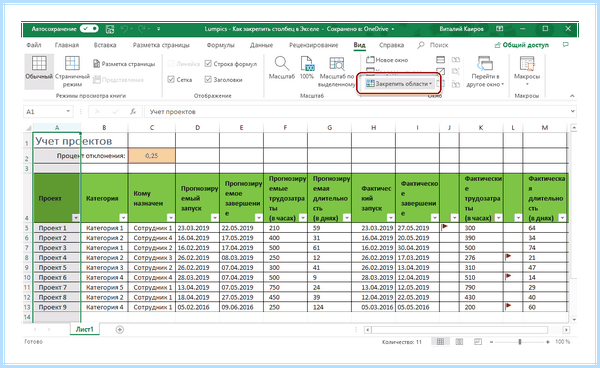Switch to the Вставка tab
This screenshot has width=600, height=368.
(105, 45)
